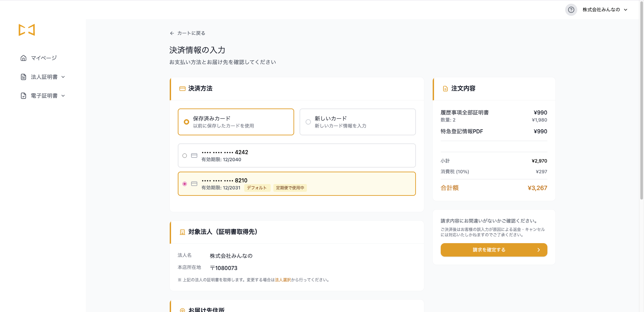Click the 数量: 2 quantity text
Image resolution: width=644 pixels, height=312 pixels.
click(x=448, y=120)
